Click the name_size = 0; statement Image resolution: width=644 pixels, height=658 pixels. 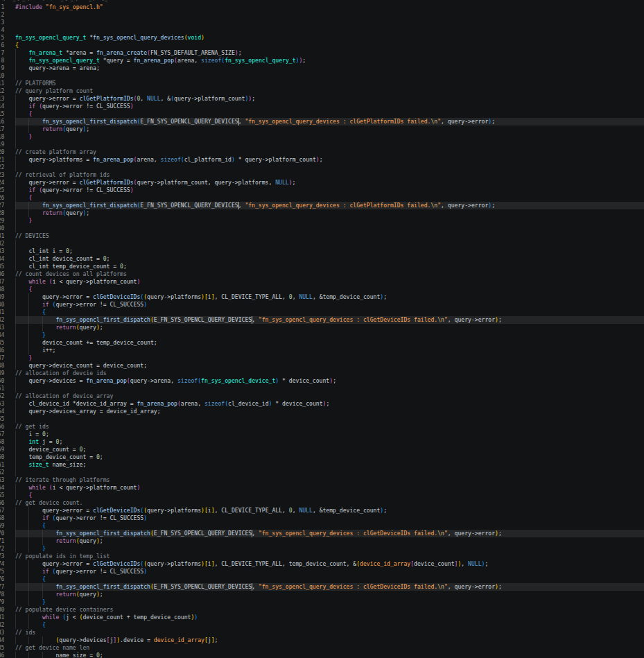point(79,655)
